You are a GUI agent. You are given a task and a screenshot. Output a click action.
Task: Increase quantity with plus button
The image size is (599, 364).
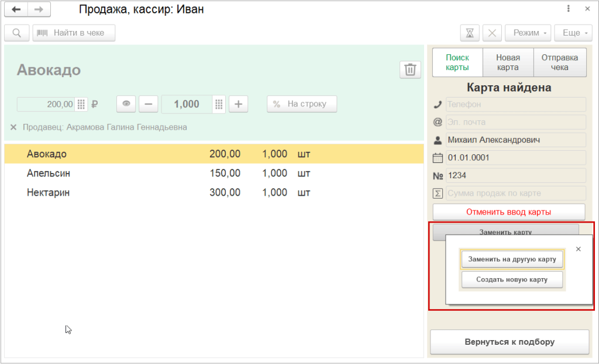[238, 105]
